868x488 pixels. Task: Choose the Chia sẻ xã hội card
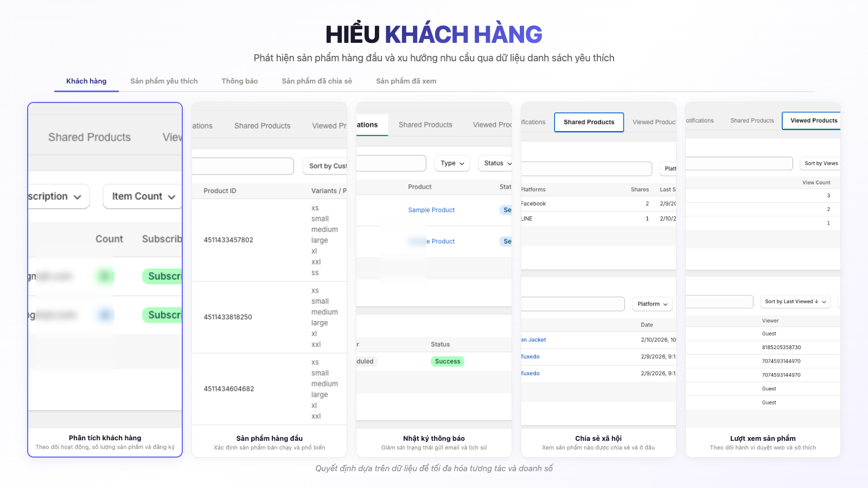click(598, 439)
